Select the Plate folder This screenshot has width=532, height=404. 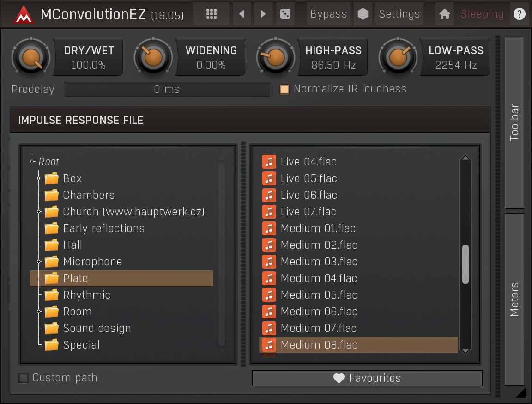121,278
